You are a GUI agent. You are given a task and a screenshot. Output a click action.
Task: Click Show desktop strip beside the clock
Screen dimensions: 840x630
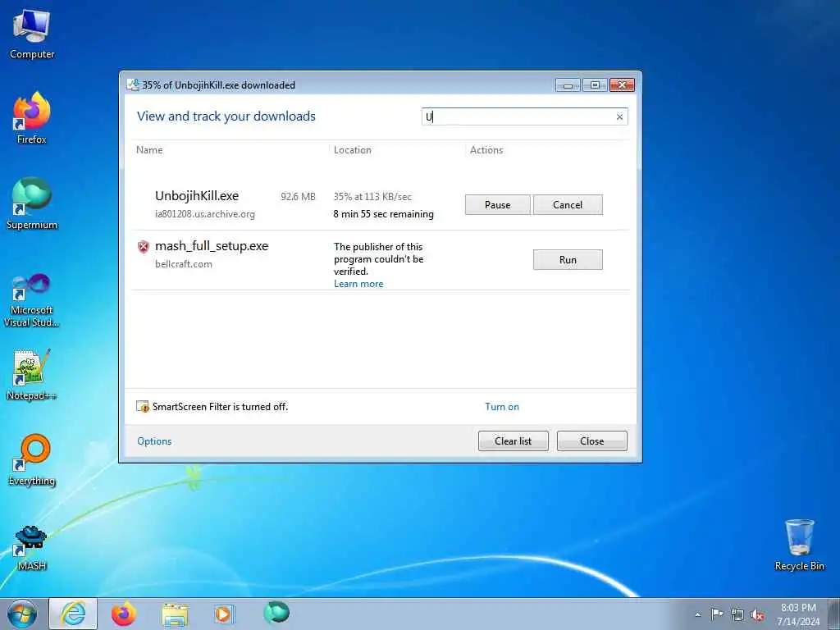pyautogui.click(x=834, y=614)
